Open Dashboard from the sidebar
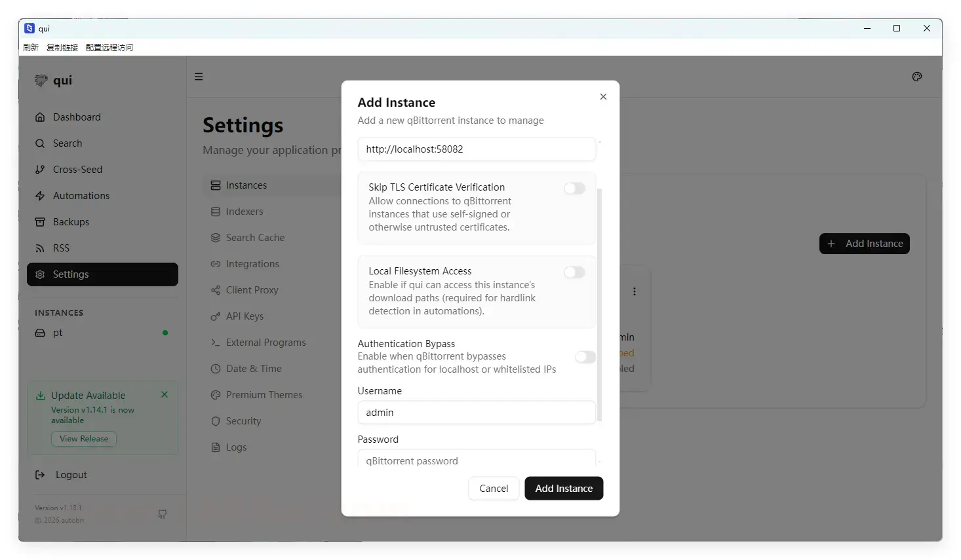The image size is (961, 560). pos(77,117)
